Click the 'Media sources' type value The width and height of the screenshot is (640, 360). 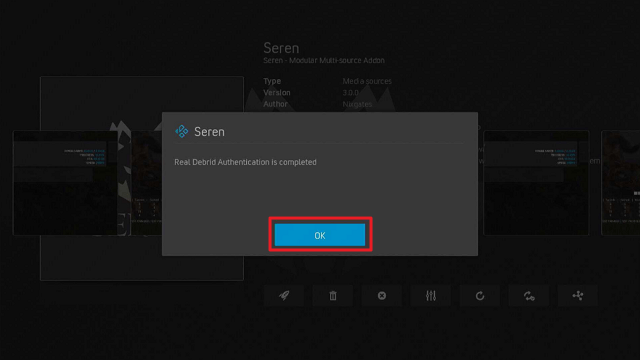367,81
